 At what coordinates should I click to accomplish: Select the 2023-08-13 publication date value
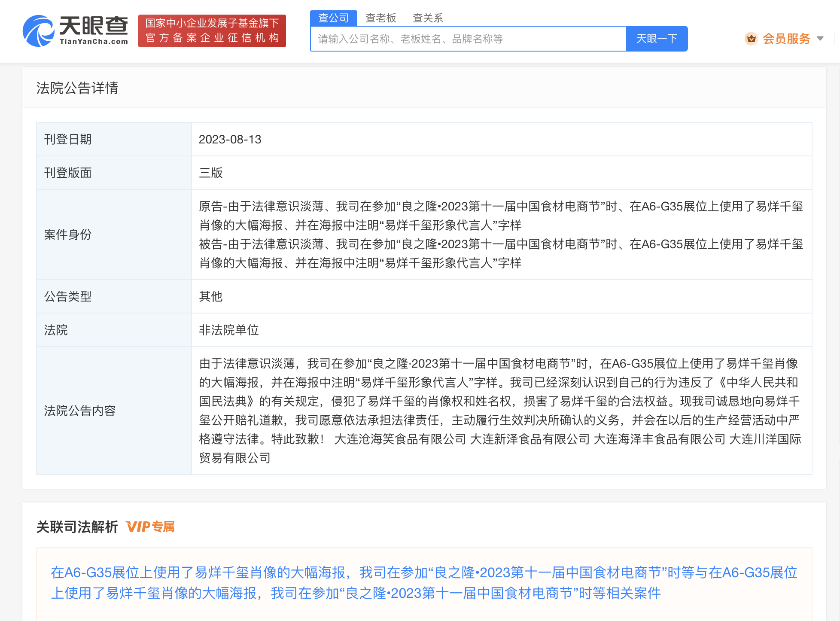(x=230, y=140)
